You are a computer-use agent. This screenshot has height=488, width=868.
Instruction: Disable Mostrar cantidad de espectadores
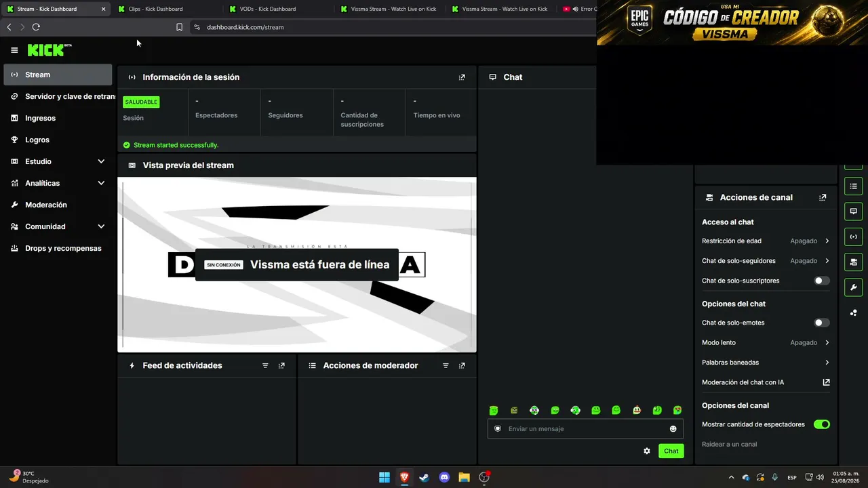(821, 424)
